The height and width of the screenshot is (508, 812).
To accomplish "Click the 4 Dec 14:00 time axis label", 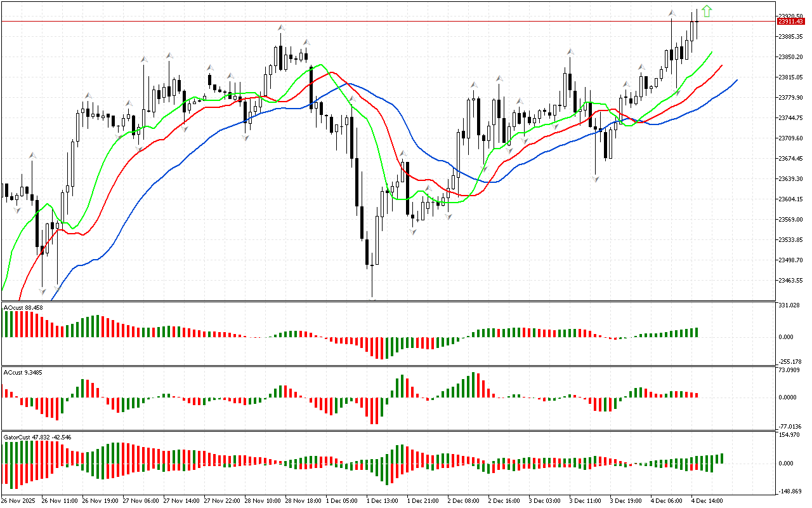I will pyautogui.click(x=707, y=501).
